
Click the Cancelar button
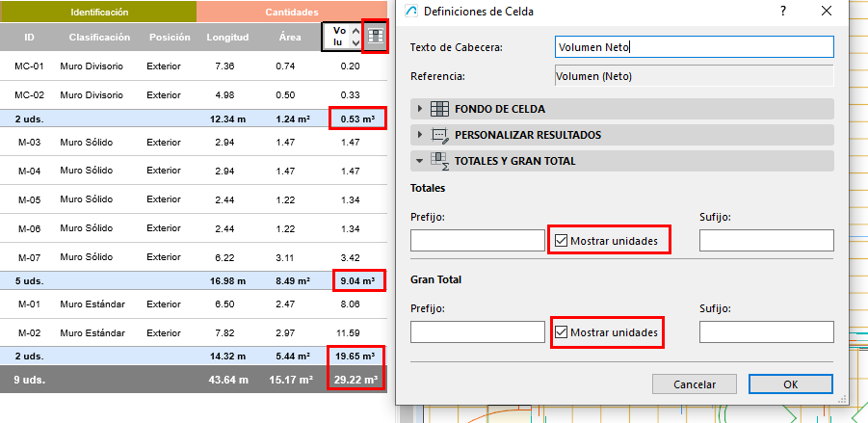(x=695, y=384)
